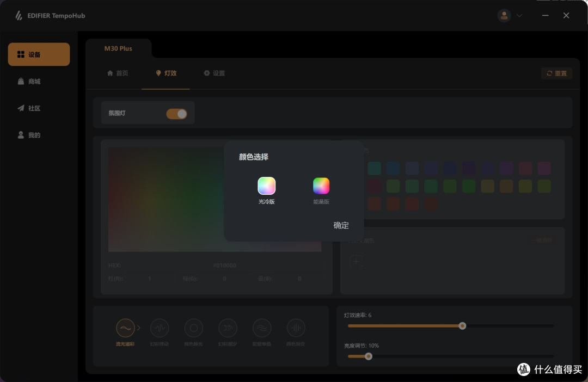Select the sound-wave effect icon second in the effects row

point(160,328)
